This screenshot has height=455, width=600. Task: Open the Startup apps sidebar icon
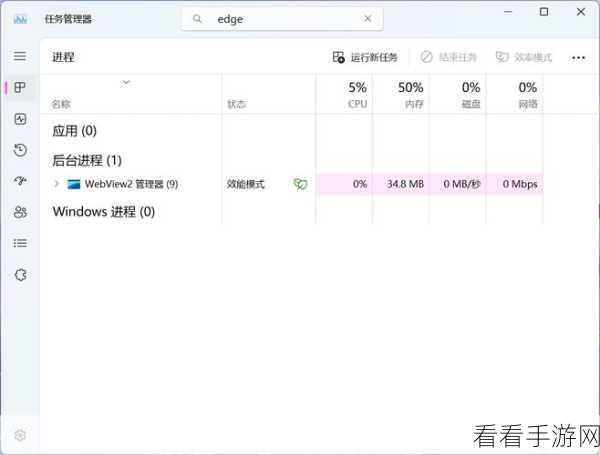(x=20, y=181)
